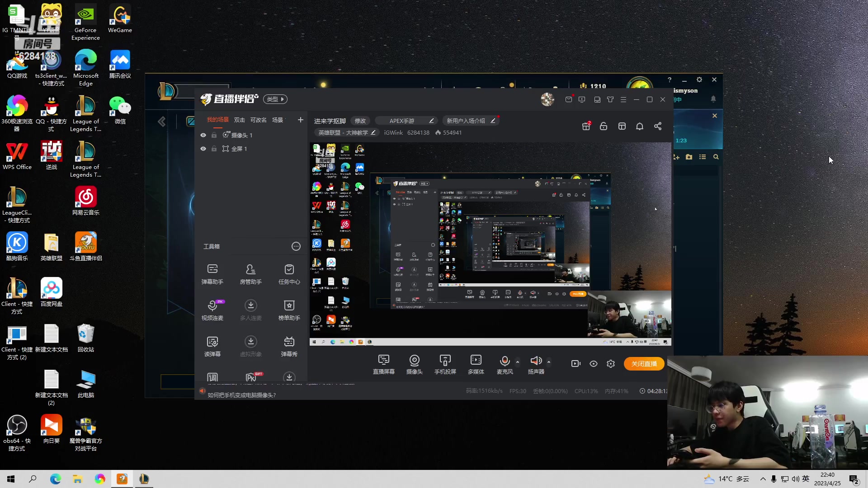
Task: Select the 双击 scene tab
Action: click(x=239, y=120)
